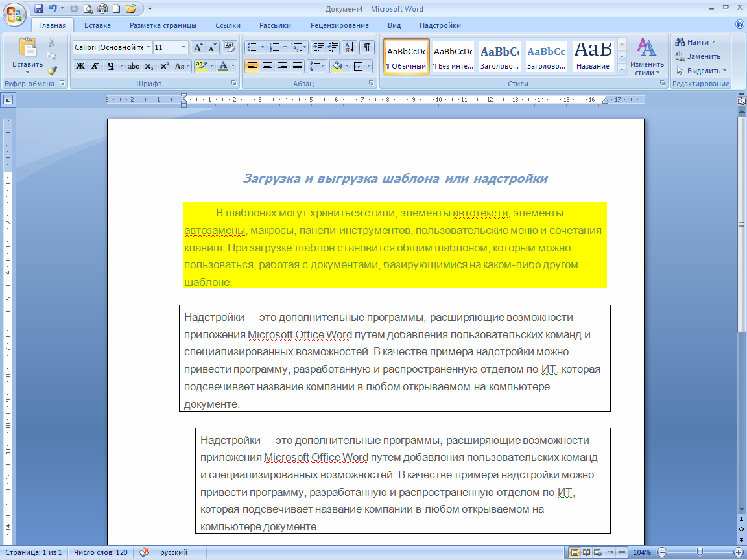Click the Найти button
Viewport: 747px width, 560px height.
(x=695, y=42)
